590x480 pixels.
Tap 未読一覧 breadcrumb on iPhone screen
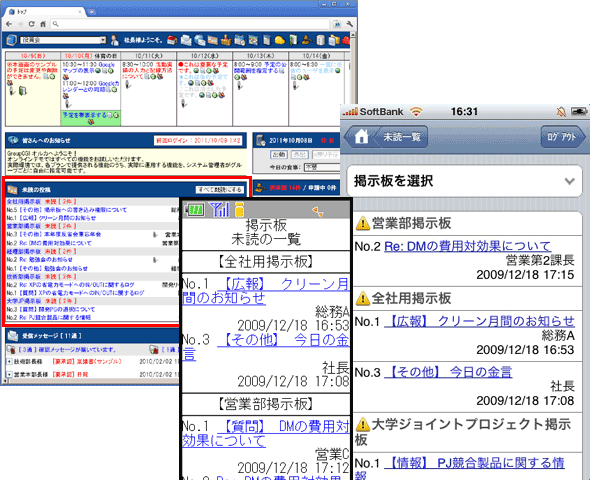(402, 137)
